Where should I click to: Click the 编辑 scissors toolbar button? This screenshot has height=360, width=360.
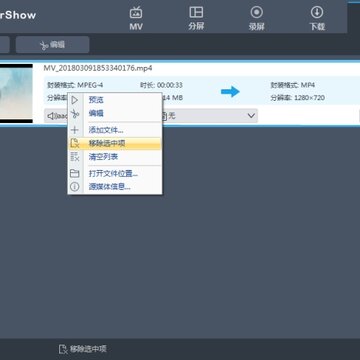pyautogui.click(x=52, y=45)
